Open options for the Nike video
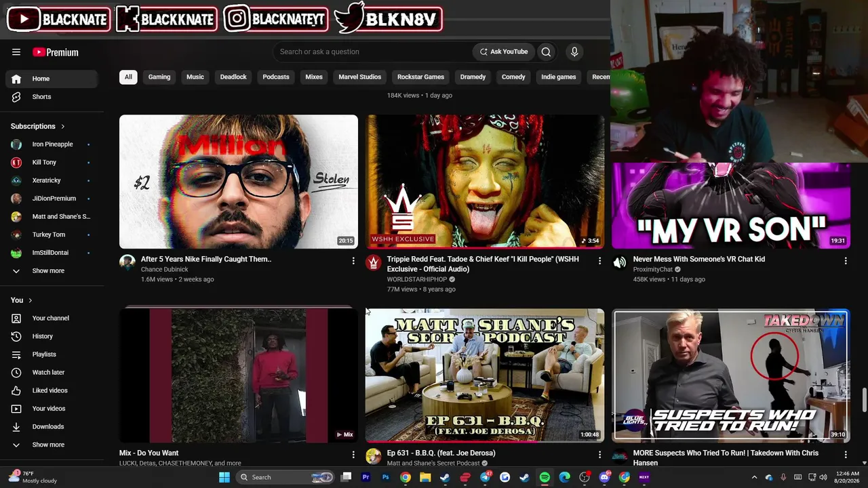 (353, 260)
